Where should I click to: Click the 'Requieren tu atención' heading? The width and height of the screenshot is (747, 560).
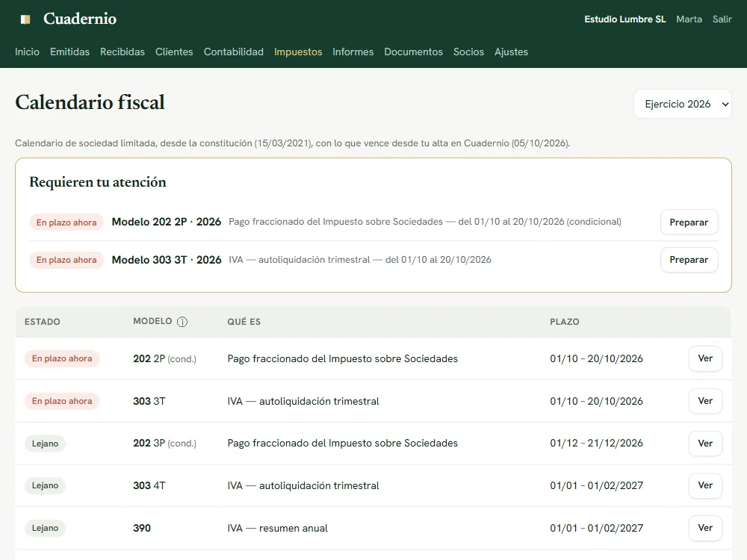click(98, 182)
